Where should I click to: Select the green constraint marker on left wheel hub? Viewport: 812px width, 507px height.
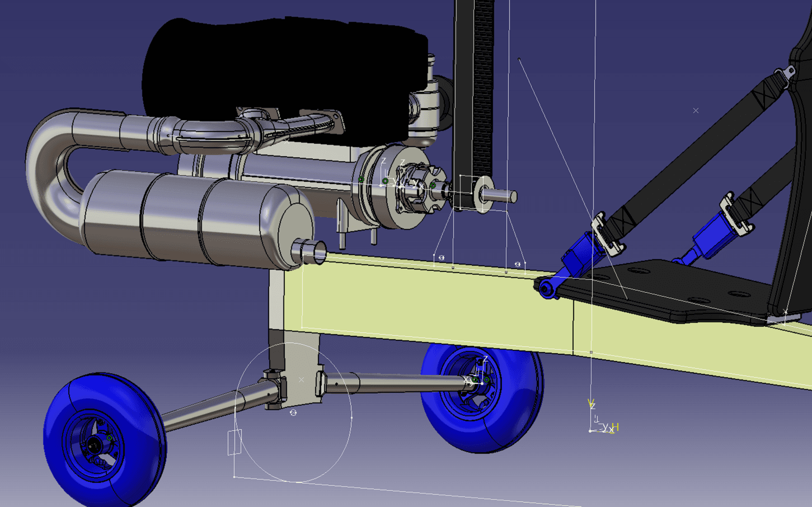(110, 438)
